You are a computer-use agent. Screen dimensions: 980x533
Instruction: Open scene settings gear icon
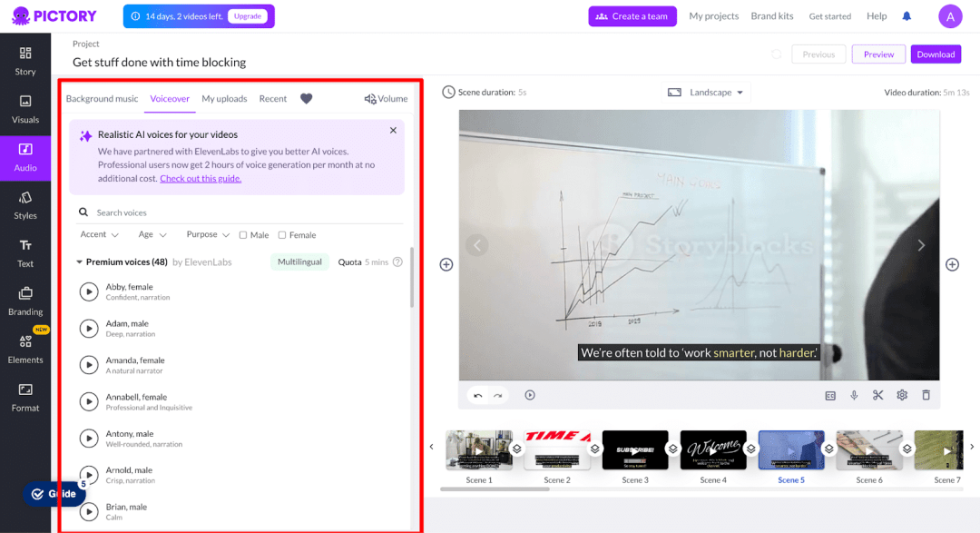coord(902,395)
